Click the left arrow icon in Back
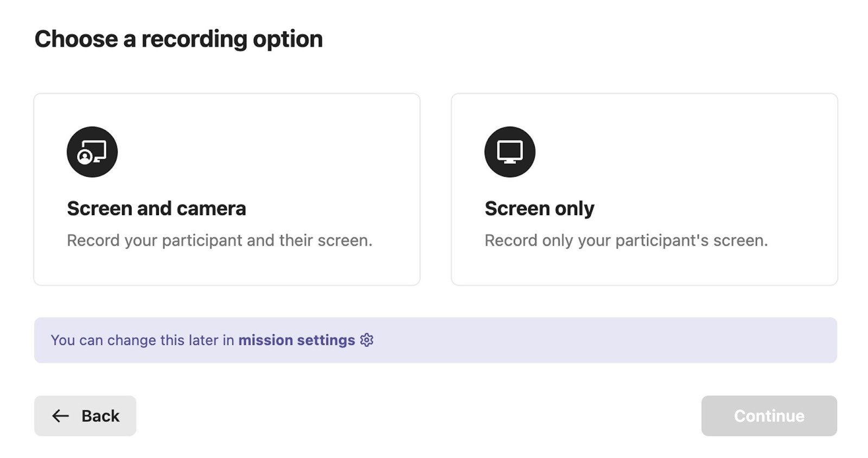Viewport: 868px width, 458px height. coord(60,416)
